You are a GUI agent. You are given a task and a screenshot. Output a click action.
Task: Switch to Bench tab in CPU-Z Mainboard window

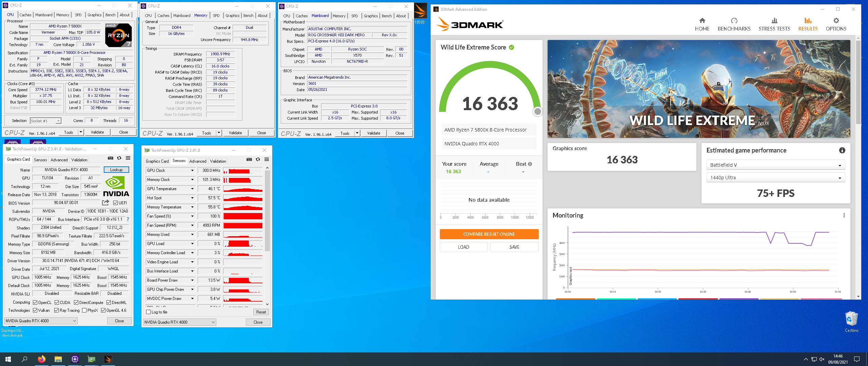[387, 16]
